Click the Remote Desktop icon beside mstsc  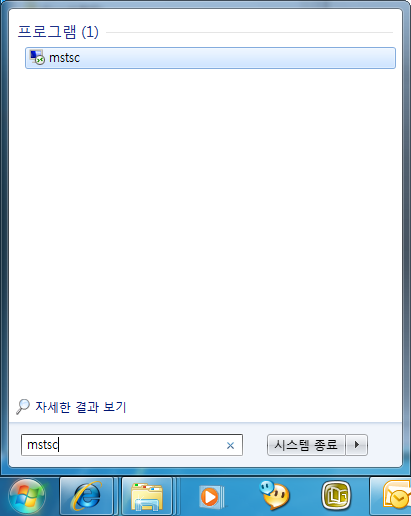(37, 58)
